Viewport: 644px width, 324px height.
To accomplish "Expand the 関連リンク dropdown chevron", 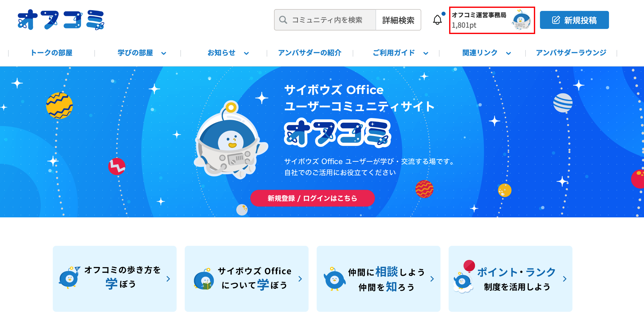I will click(x=508, y=53).
